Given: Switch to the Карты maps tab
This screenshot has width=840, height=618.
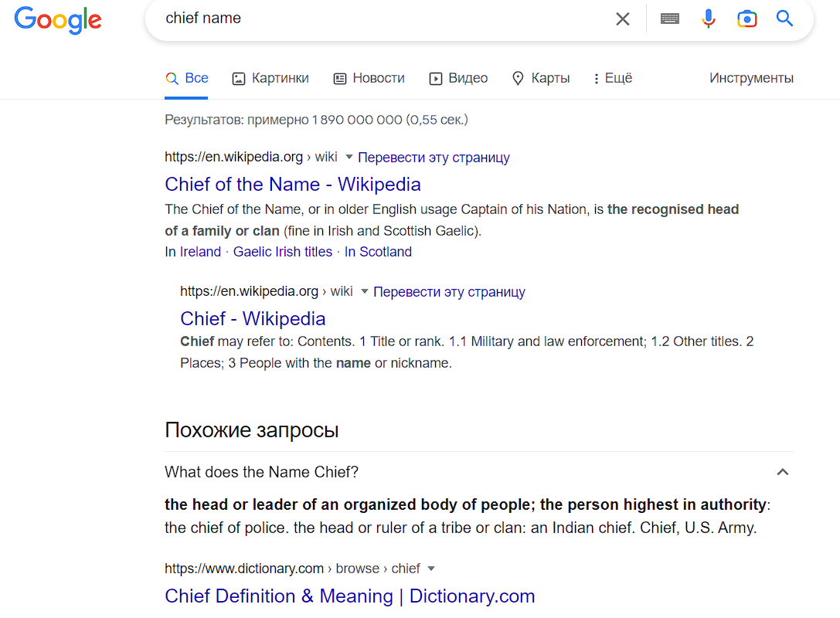Looking at the screenshot, I should (x=541, y=78).
